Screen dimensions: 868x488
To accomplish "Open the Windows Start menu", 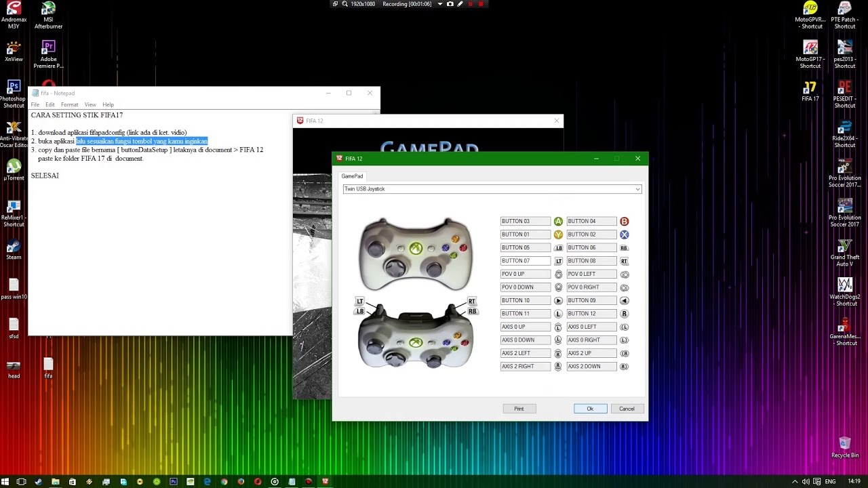I will 5,482.
